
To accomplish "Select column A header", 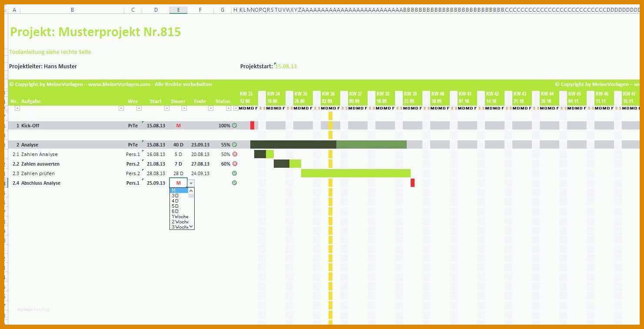I will click(14, 10).
